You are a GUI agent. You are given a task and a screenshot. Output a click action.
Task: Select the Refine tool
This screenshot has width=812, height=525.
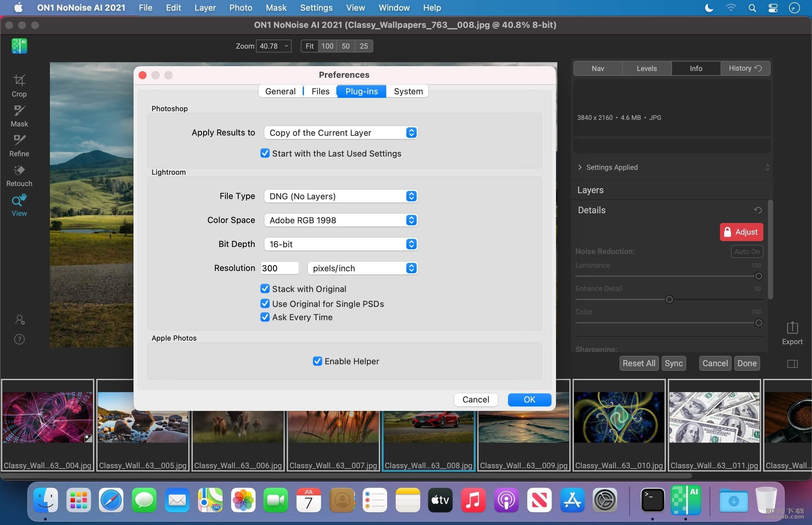19,146
